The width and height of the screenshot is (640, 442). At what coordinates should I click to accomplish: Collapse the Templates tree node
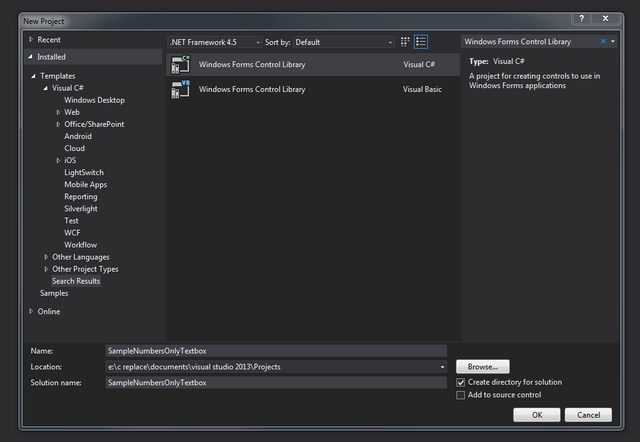pyautogui.click(x=33, y=76)
